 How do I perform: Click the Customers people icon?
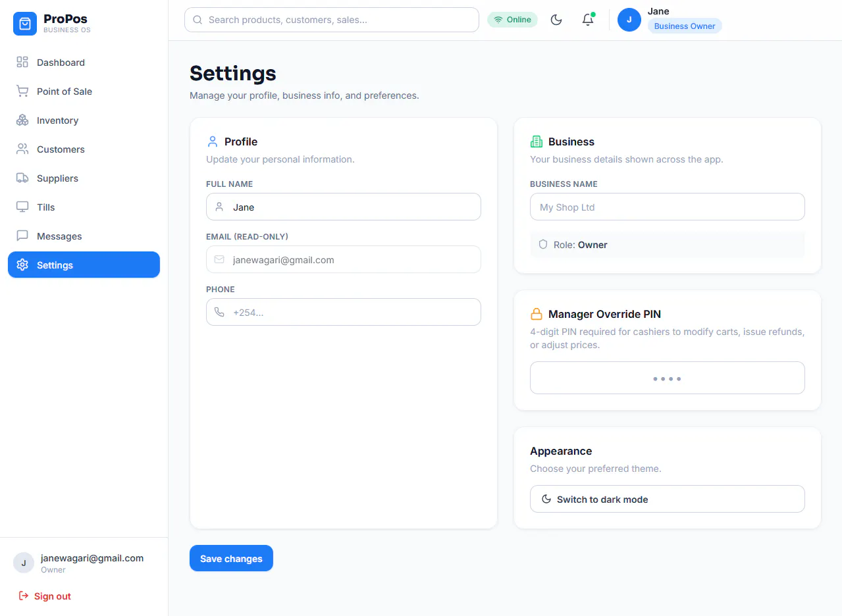[x=22, y=149]
